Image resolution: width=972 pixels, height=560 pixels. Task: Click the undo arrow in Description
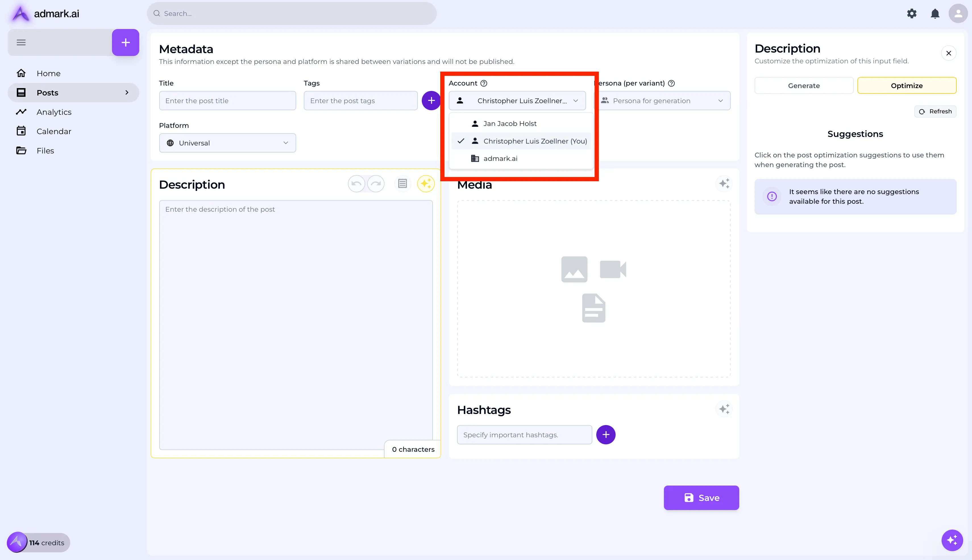(x=356, y=184)
